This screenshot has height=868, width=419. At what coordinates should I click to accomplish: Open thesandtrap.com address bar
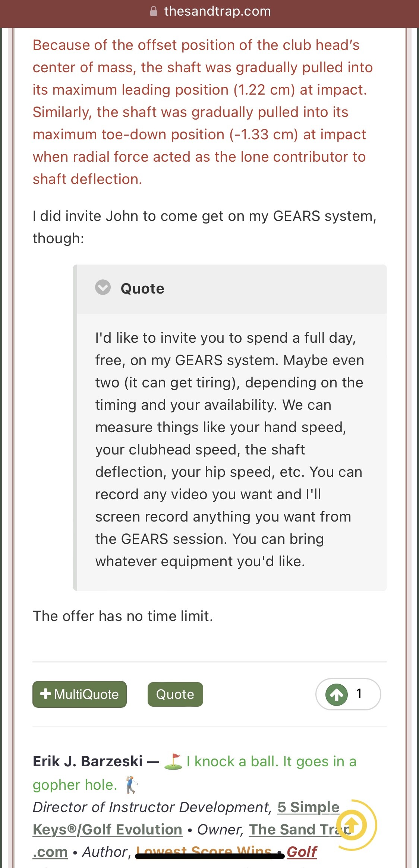tap(209, 12)
